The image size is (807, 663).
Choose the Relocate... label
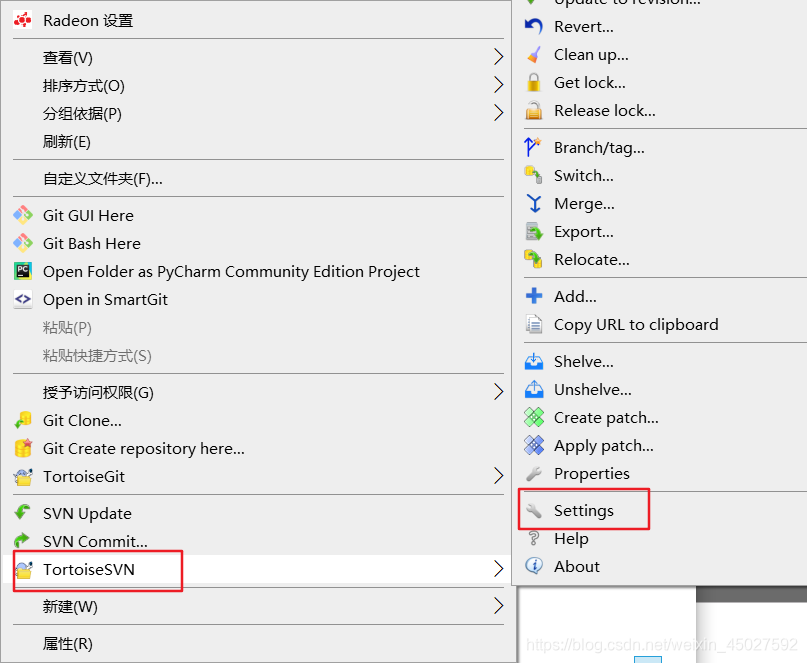[592, 259]
